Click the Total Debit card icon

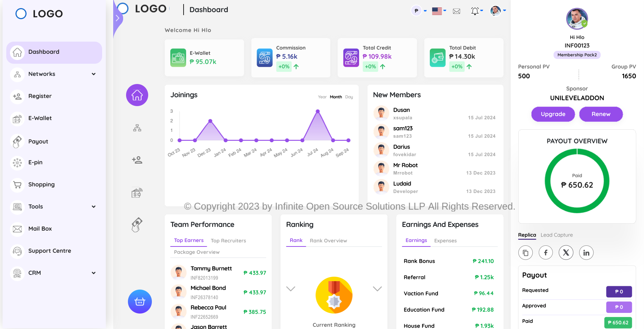(x=438, y=58)
